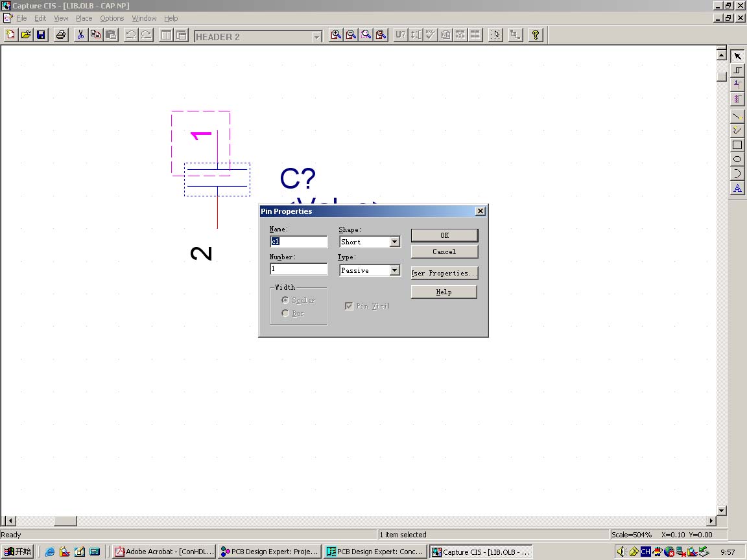Select the Place Ellipse tool
The height and width of the screenshot is (560, 747).
(x=737, y=159)
